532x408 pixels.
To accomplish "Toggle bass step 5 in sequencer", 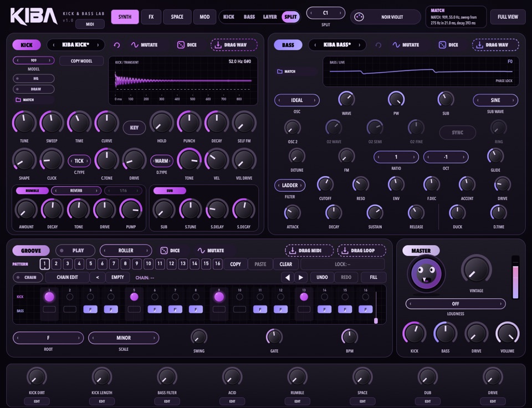I will (134, 309).
